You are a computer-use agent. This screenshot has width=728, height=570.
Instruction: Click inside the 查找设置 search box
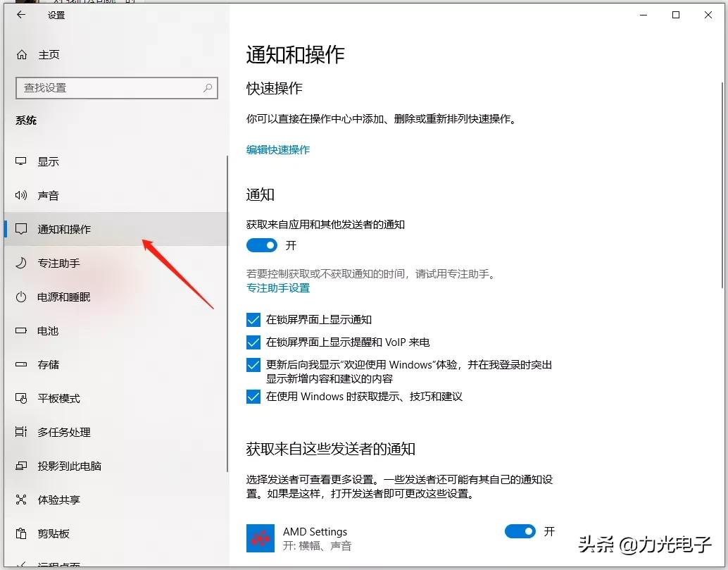tap(116, 87)
